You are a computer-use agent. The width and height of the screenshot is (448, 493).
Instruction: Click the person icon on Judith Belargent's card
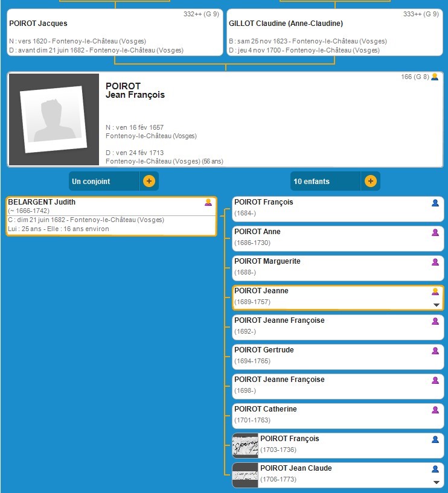click(208, 203)
